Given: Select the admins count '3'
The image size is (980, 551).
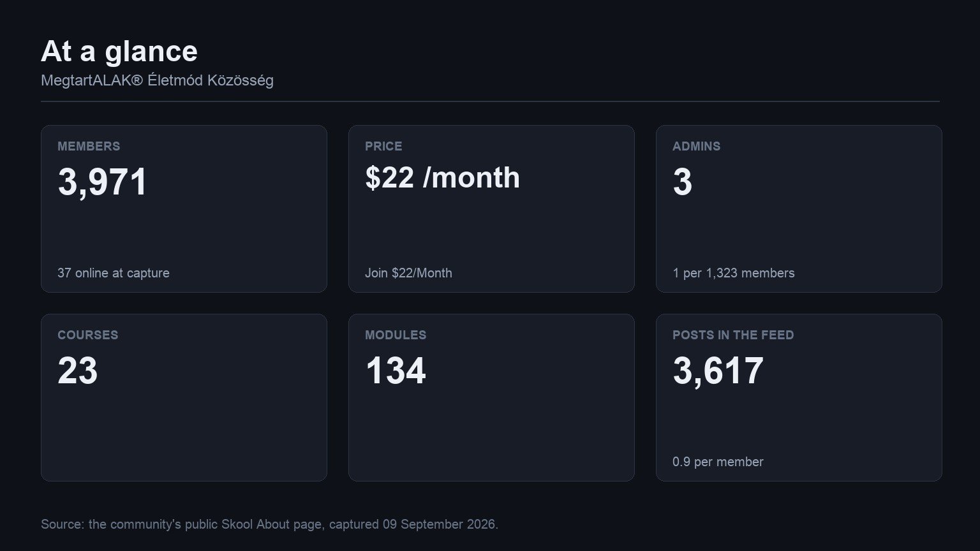Looking at the screenshot, I should click(682, 182).
